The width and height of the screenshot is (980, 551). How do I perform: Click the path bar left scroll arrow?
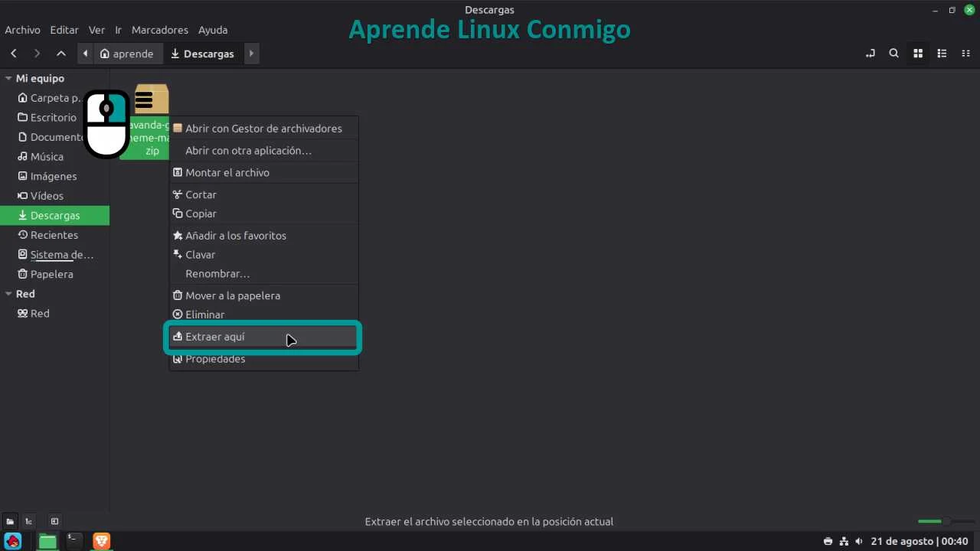(85, 54)
